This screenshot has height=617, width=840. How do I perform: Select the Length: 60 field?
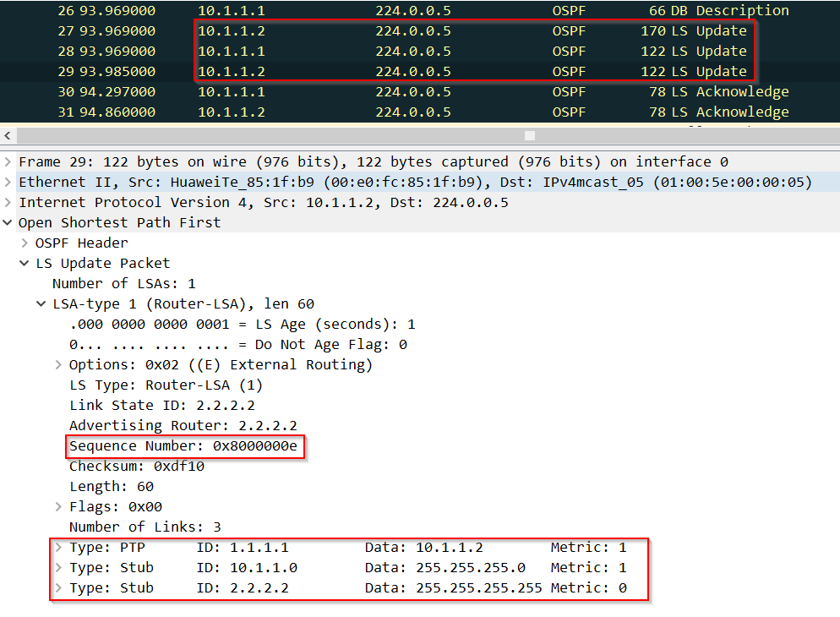(x=112, y=487)
